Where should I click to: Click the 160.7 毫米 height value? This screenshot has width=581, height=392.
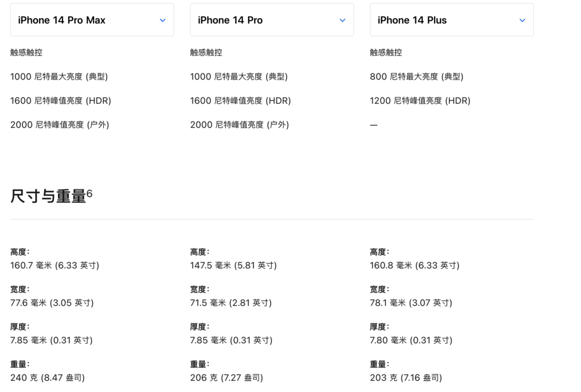point(54,265)
